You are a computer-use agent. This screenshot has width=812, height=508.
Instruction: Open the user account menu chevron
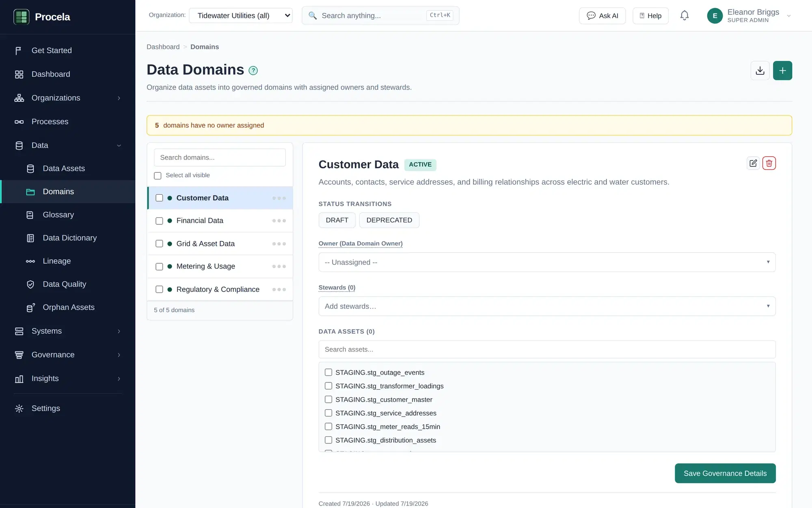(x=789, y=16)
